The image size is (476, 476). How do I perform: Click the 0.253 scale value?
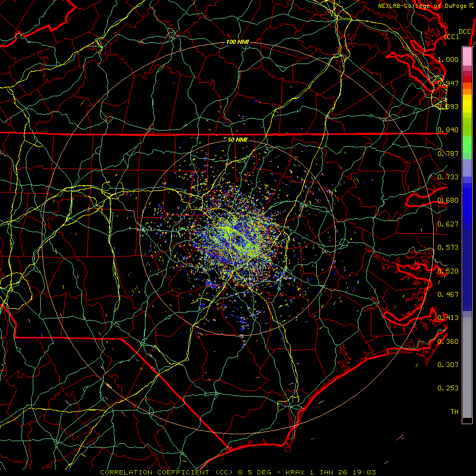pyautogui.click(x=448, y=388)
